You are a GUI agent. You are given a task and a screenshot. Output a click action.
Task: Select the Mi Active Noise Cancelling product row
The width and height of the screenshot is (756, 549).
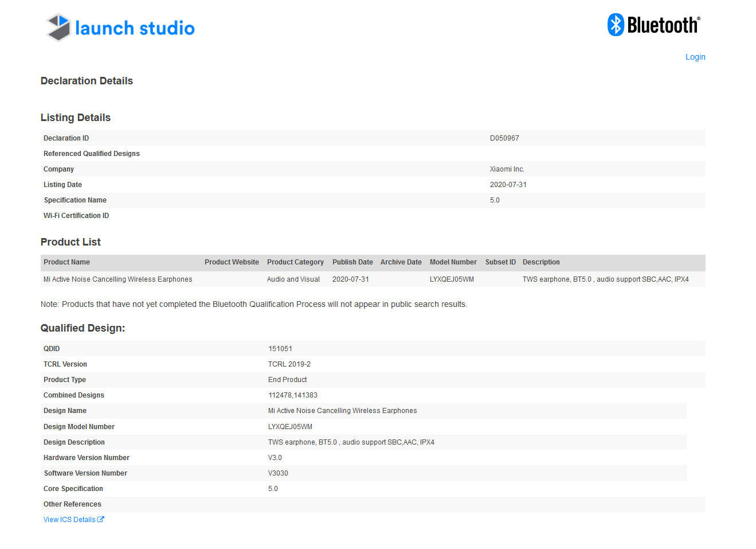tap(117, 279)
